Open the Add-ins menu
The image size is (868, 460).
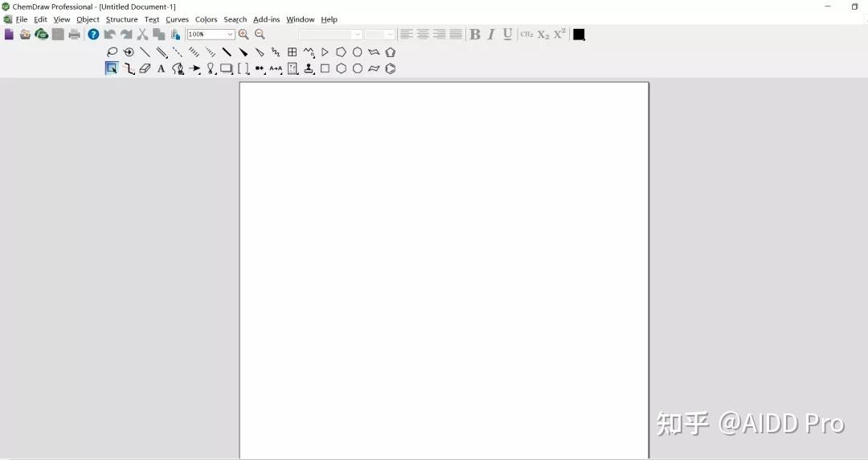266,19
